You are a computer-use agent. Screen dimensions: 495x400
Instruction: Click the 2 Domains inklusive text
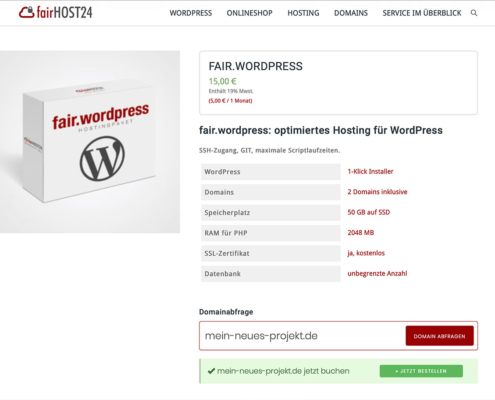377,192
